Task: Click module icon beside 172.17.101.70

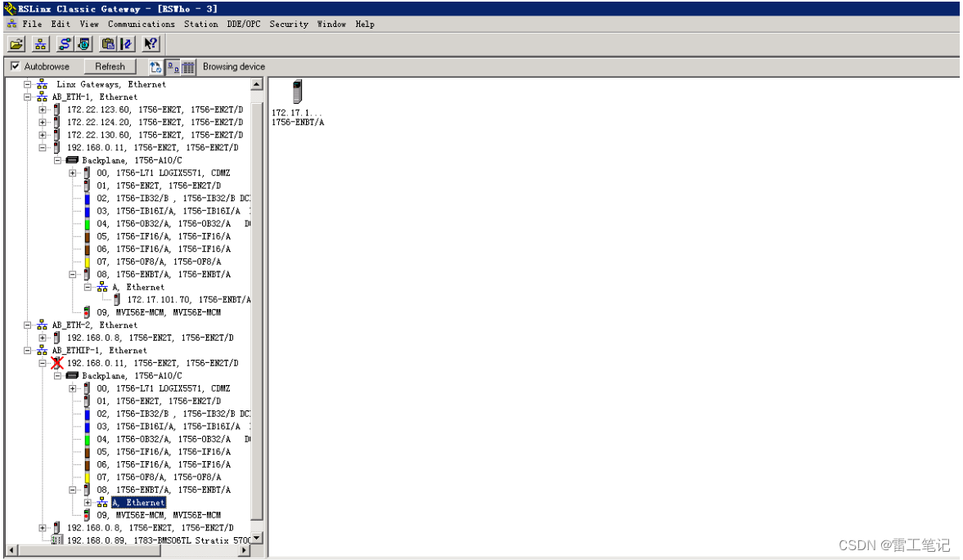Action: coord(117,300)
